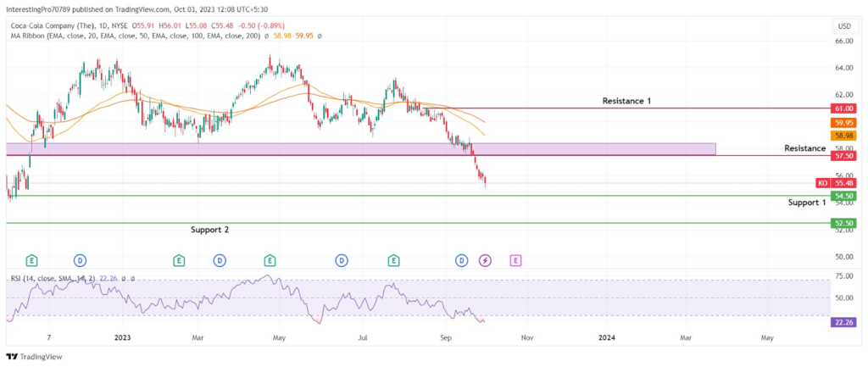The image size is (868, 367).
Task: Open the dividend D marker in June 2023
Action: [x=342, y=260]
